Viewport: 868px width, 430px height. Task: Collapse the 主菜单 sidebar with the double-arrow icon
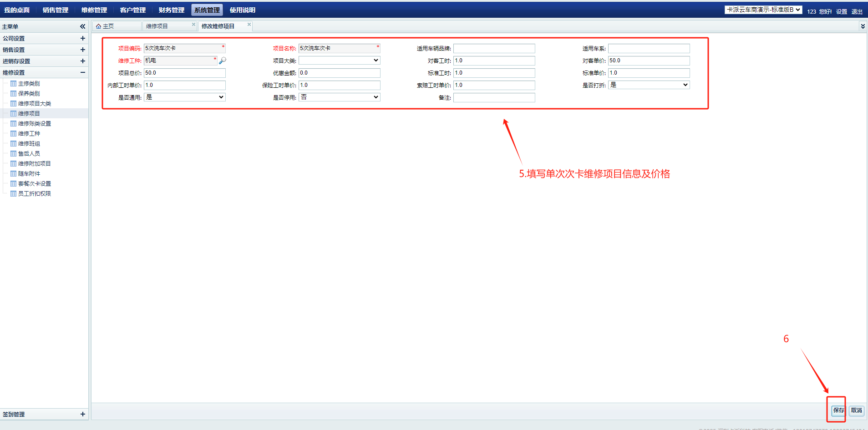82,26
